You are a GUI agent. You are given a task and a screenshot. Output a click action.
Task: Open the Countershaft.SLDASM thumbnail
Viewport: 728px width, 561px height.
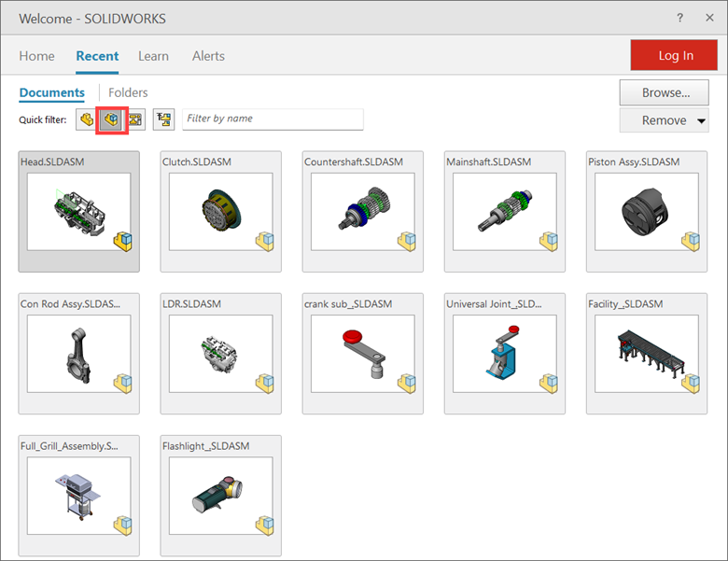(363, 212)
